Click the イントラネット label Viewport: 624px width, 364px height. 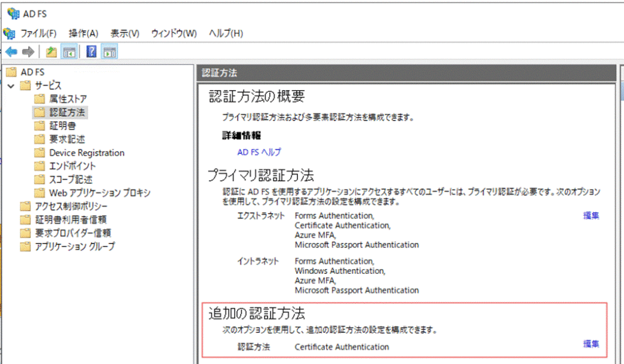258,261
